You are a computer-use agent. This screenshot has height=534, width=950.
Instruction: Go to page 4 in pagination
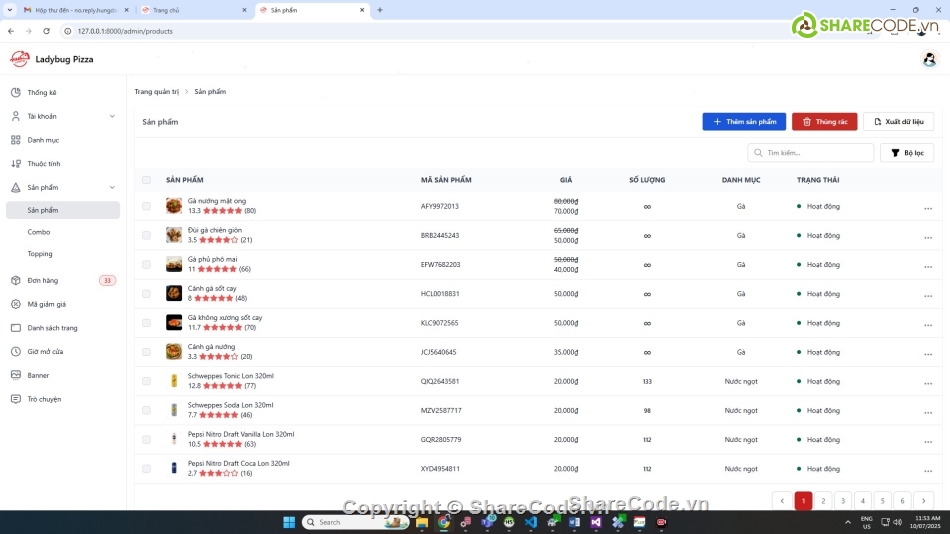(863, 501)
